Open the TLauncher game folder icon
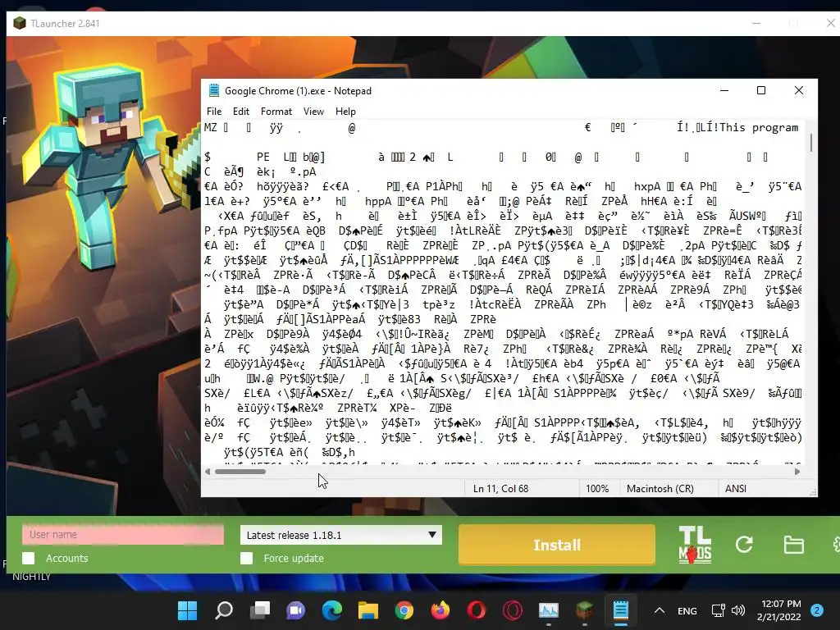This screenshot has height=630, width=840. [x=793, y=545]
